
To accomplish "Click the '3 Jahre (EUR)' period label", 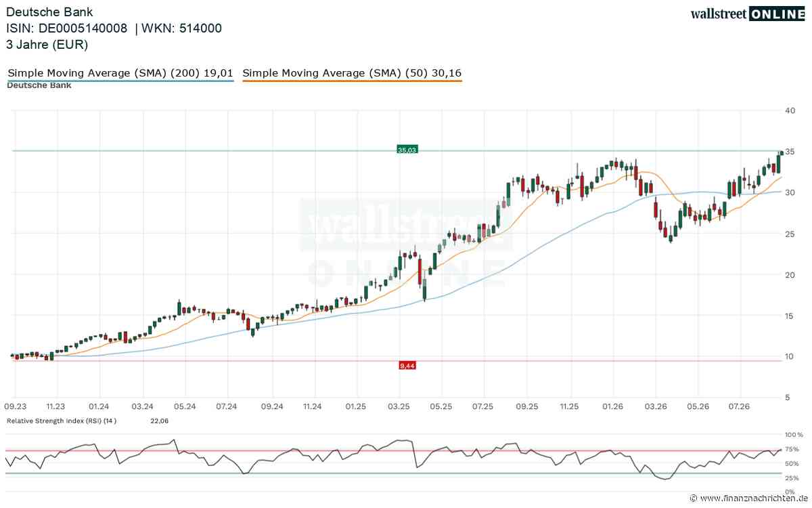I will click(47, 45).
